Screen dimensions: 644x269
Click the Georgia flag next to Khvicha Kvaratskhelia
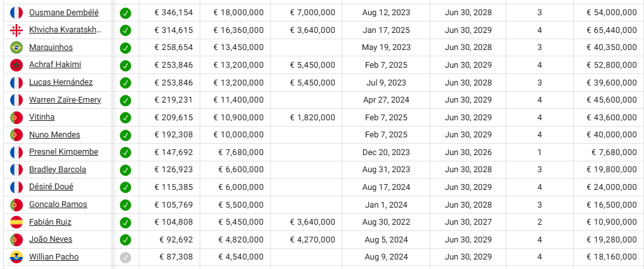pyautogui.click(x=16, y=30)
